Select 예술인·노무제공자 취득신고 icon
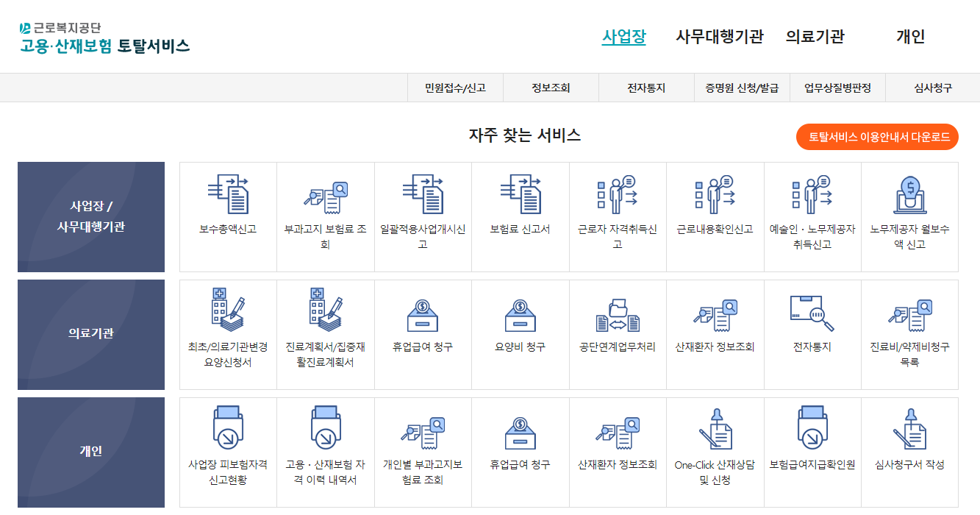The height and width of the screenshot is (515, 980). (812, 194)
